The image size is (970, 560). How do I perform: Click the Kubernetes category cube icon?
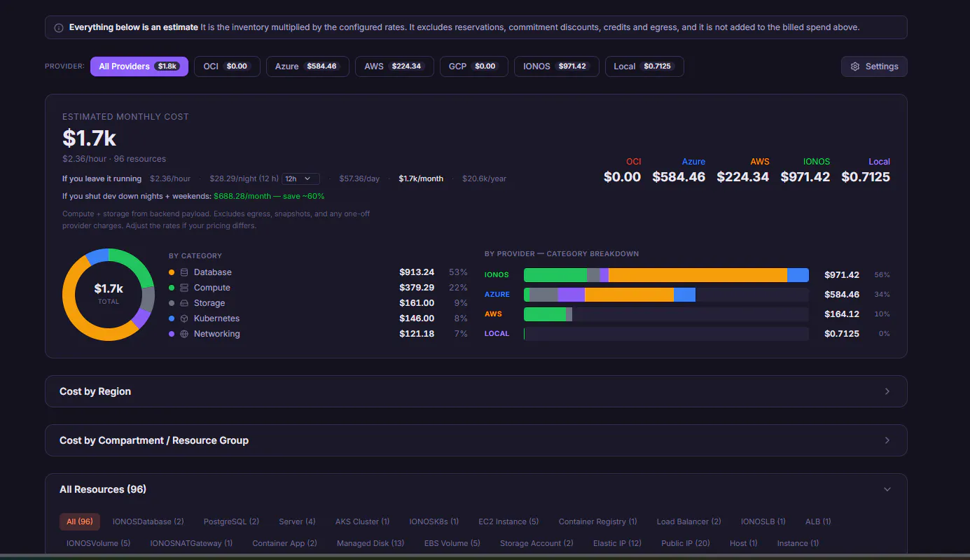coord(184,318)
